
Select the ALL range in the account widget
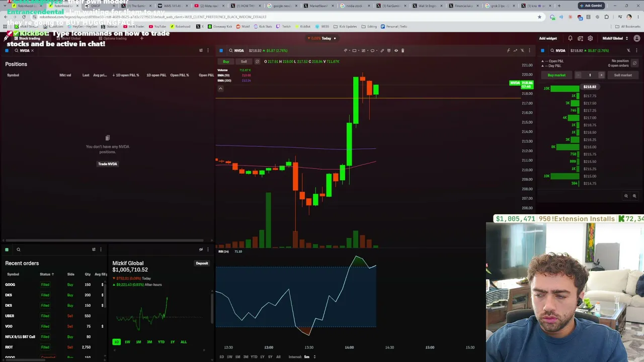[184, 342]
